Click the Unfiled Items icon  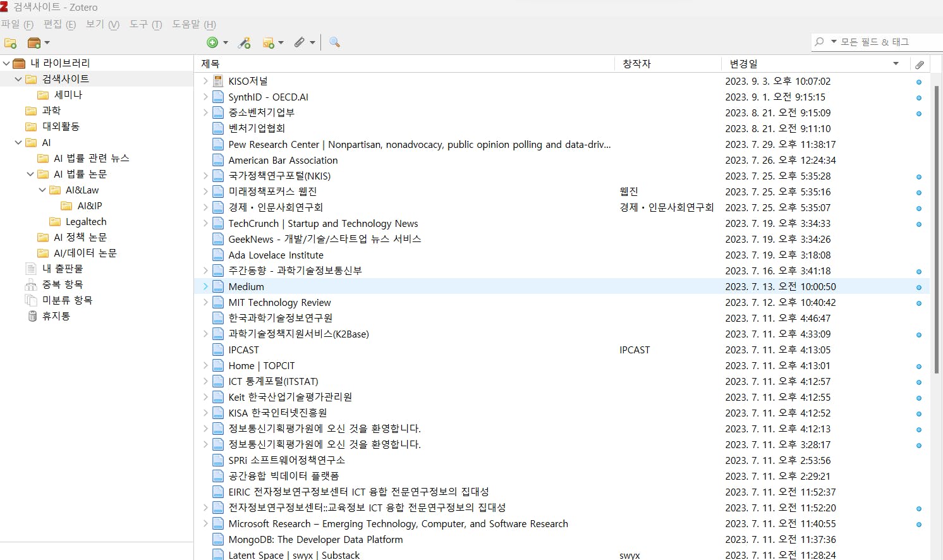pyautogui.click(x=31, y=300)
